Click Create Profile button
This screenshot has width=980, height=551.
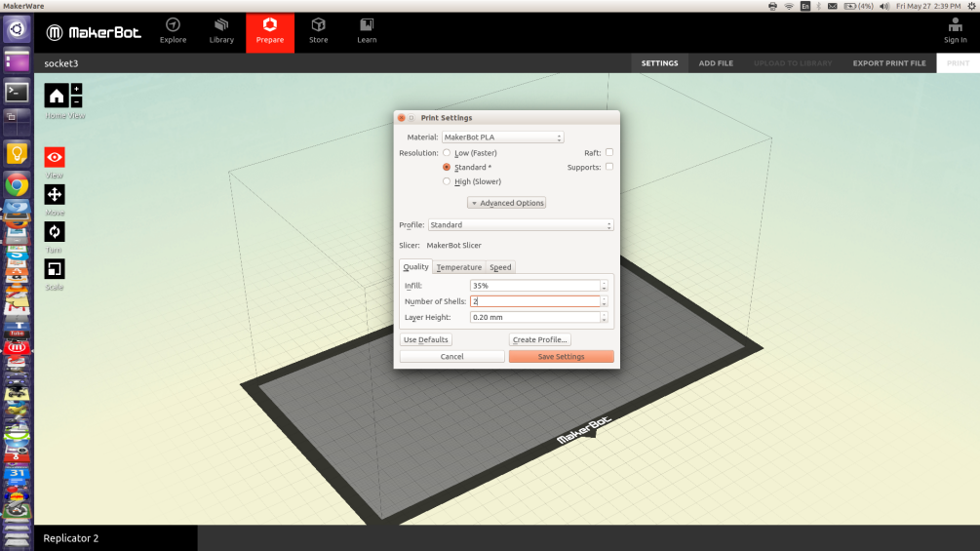pos(539,339)
